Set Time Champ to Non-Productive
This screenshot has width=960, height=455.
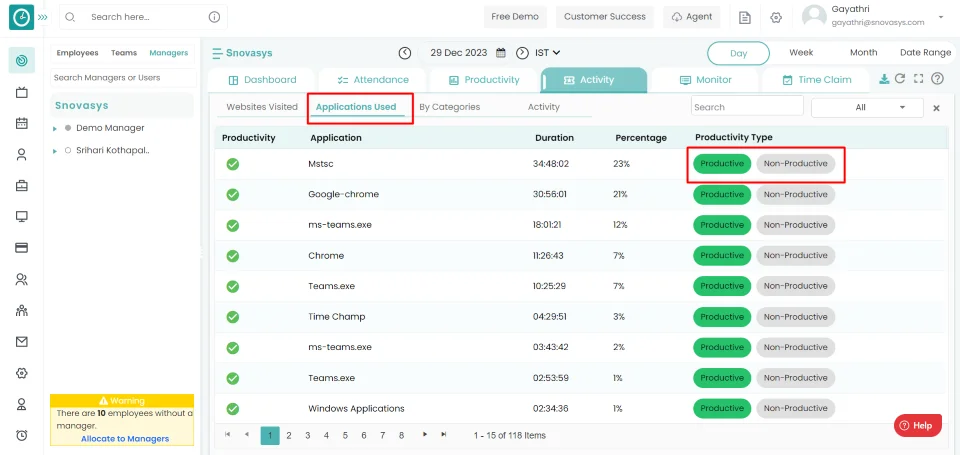pos(795,317)
